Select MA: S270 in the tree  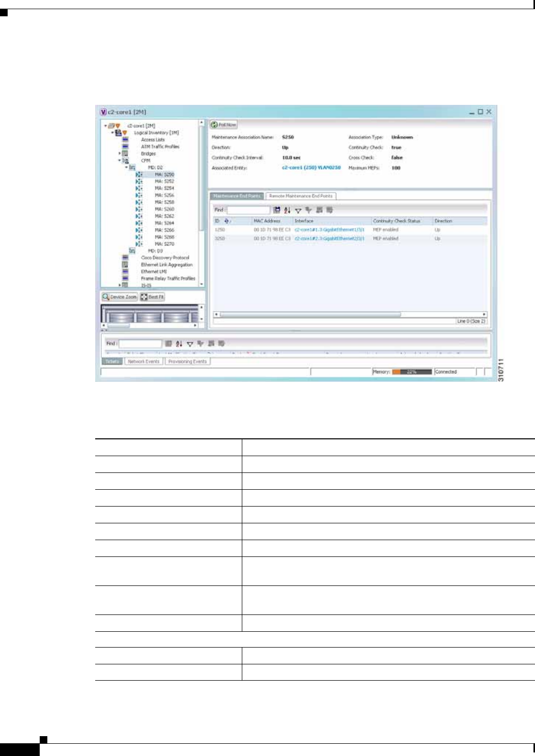(x=164, y=244)
